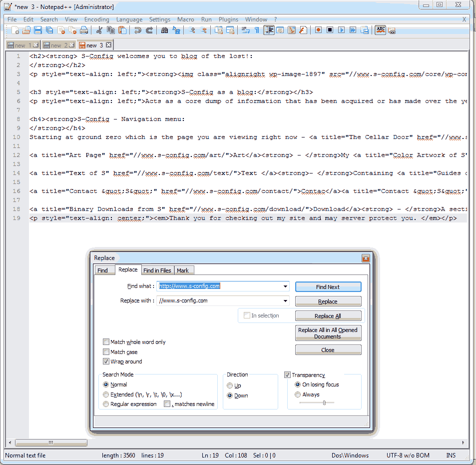Image resolution: width=476 pixels, height=465 pixels.
Task: Enable Match whole word only checkbox
Action: (106, 342)
